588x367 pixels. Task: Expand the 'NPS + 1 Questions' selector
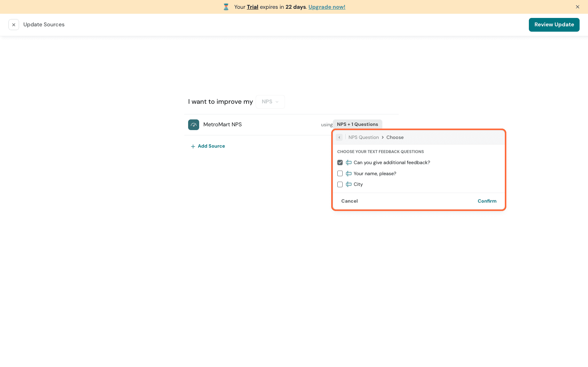point(357,124)
